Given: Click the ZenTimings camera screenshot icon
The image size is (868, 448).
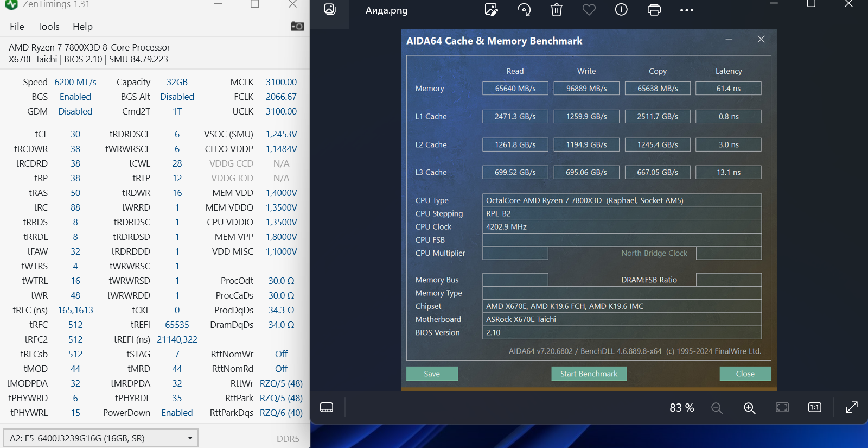Looking at the screenshot, I should pyautogui.click(x=297, y=26).
